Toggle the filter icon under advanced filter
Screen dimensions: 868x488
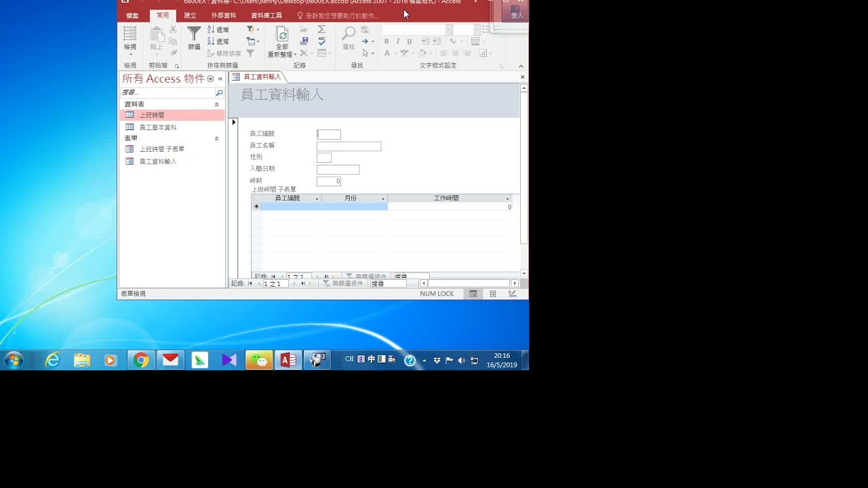click(x=250, y=53)
